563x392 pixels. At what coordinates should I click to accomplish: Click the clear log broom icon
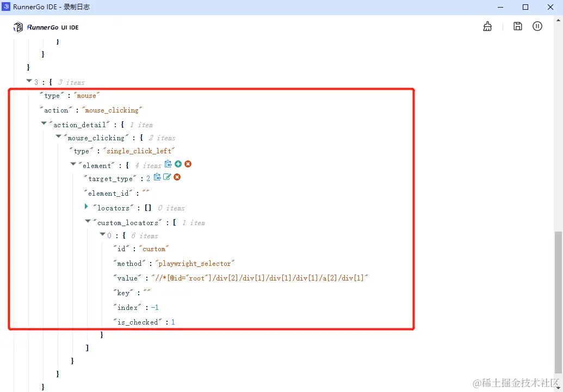coord(487,26)
